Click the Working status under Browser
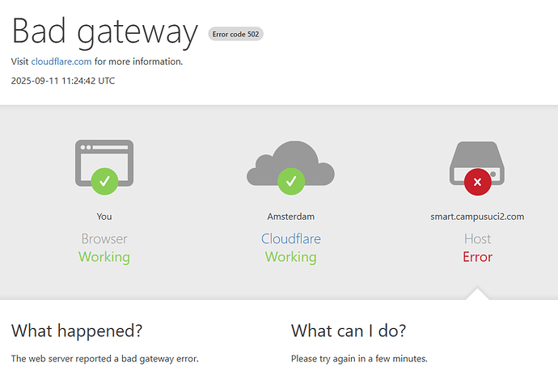The width and height of the screenshot is (558, 392). pos(104,257)
